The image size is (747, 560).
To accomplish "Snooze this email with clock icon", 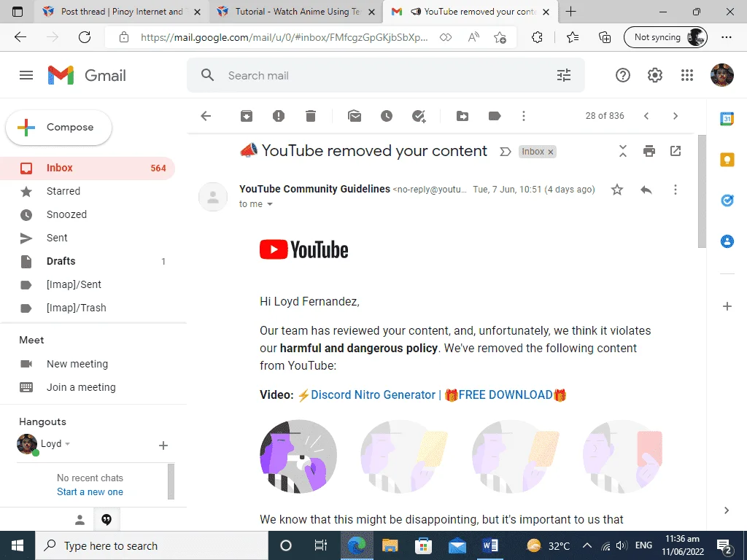I will tap(387, 116).
